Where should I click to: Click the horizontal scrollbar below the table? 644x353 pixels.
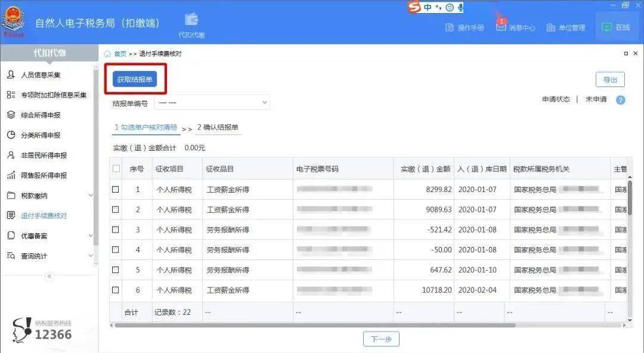click(314, 325)
